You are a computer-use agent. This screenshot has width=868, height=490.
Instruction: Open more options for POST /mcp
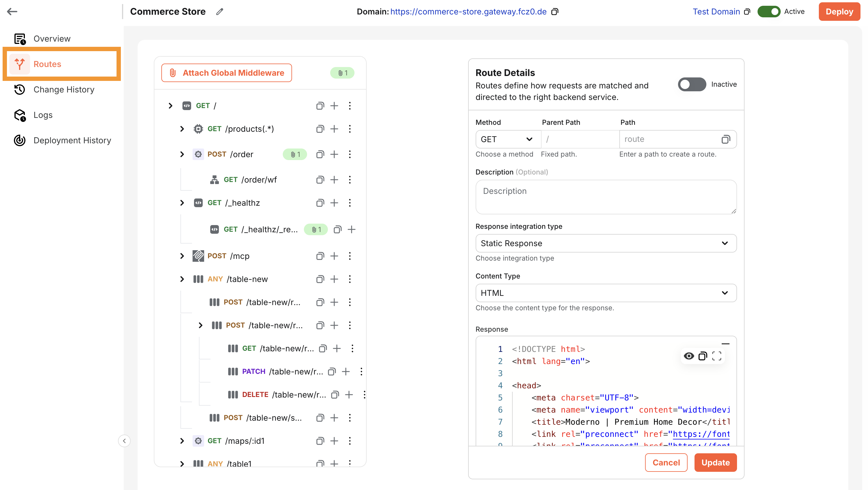[x=350, y=256]
